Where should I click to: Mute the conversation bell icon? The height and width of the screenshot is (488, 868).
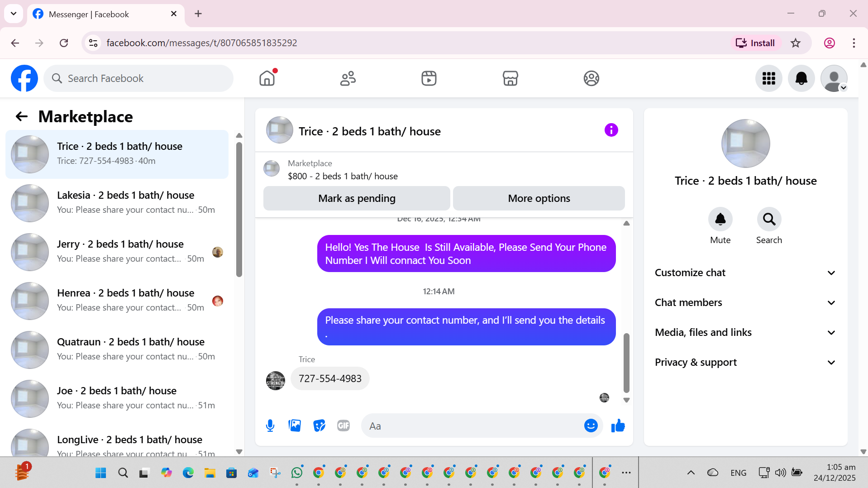[x=720, y=220]
